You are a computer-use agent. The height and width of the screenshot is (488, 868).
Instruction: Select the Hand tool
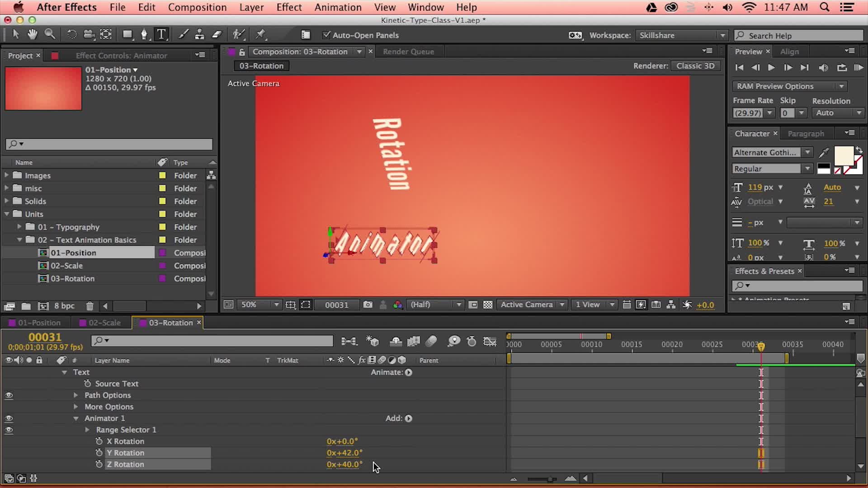(x=32, y=34)
